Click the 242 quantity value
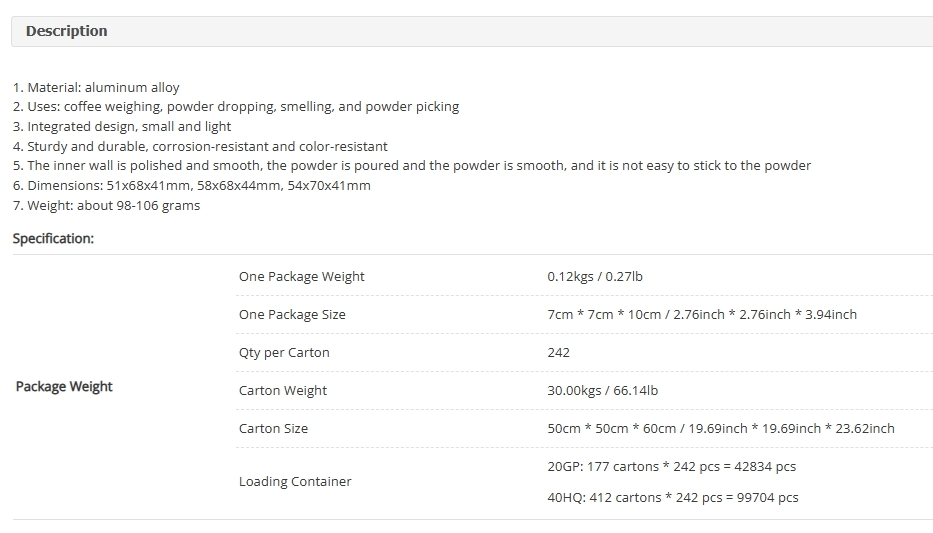The width and height of the screenshot is (933, 533). pyautogui.click(x=558, y=352)
